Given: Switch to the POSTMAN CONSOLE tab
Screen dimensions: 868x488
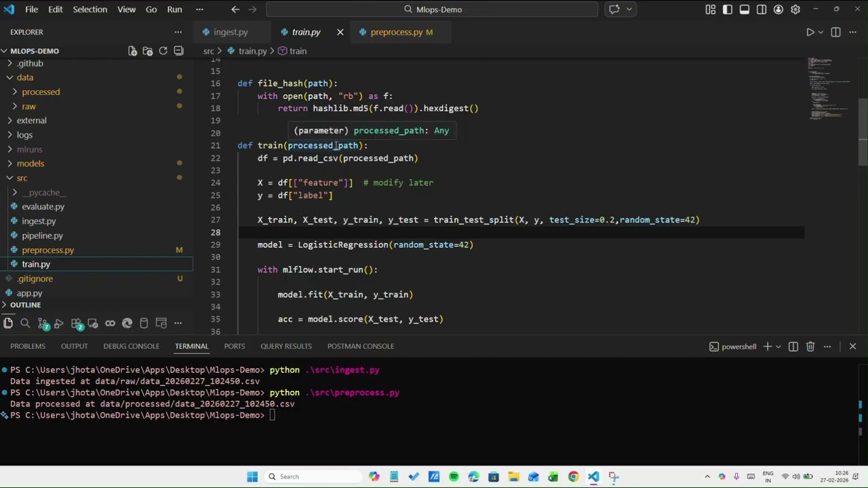Looking at the screenshot, I should pyautogui.click(x=360, y=346).
